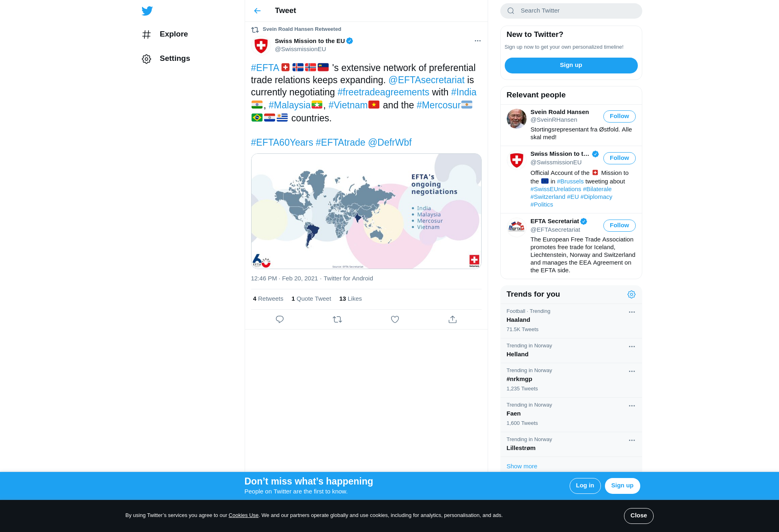Viewport: 779px width, 532px height.
Task: Like the tweet with heart icon
Action: coord(395,319)
